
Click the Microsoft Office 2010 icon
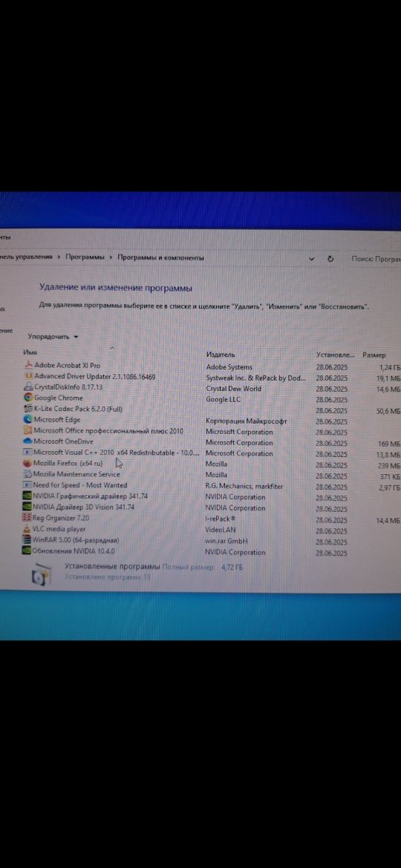(29, 431)
